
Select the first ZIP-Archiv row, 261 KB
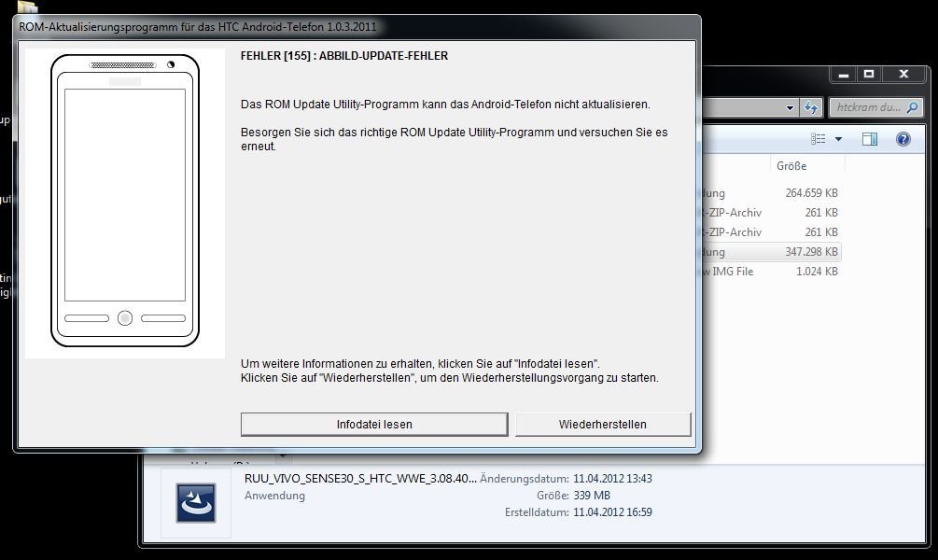(x=772, y=213)
